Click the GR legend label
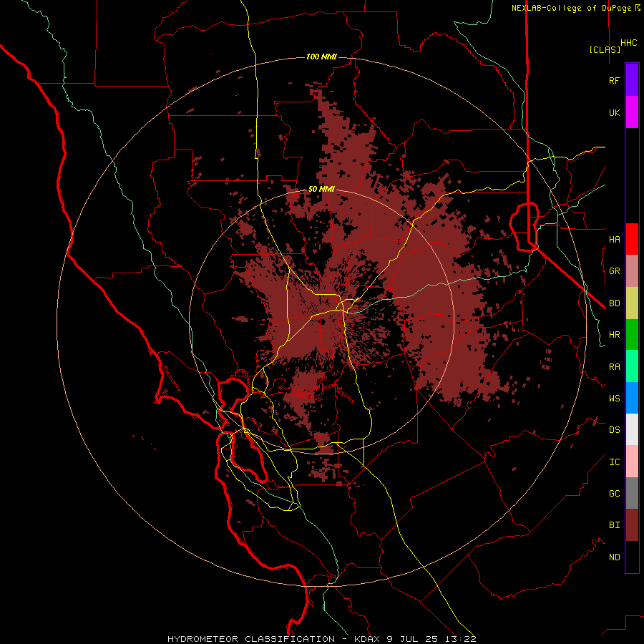Image resolution: width=644 pixels, height=644 pixels. [x=614, y=271]
